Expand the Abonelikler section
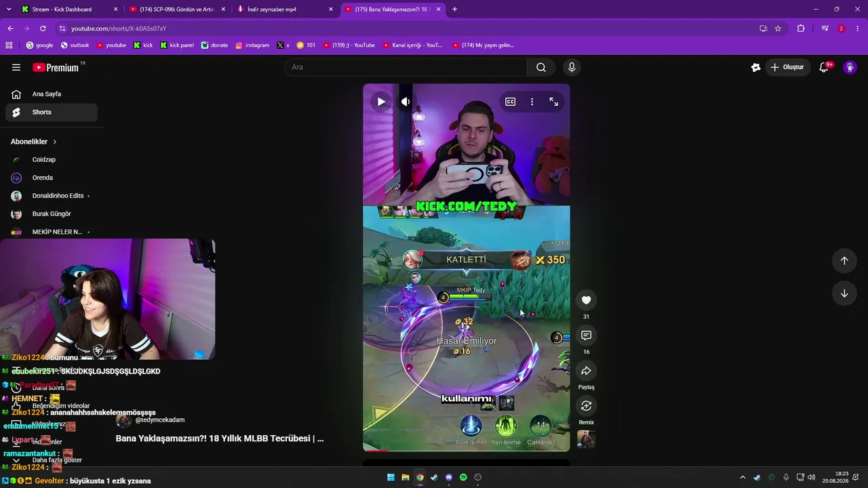The height and width of the screenshot is (488, 868). [x=34, y=142]
